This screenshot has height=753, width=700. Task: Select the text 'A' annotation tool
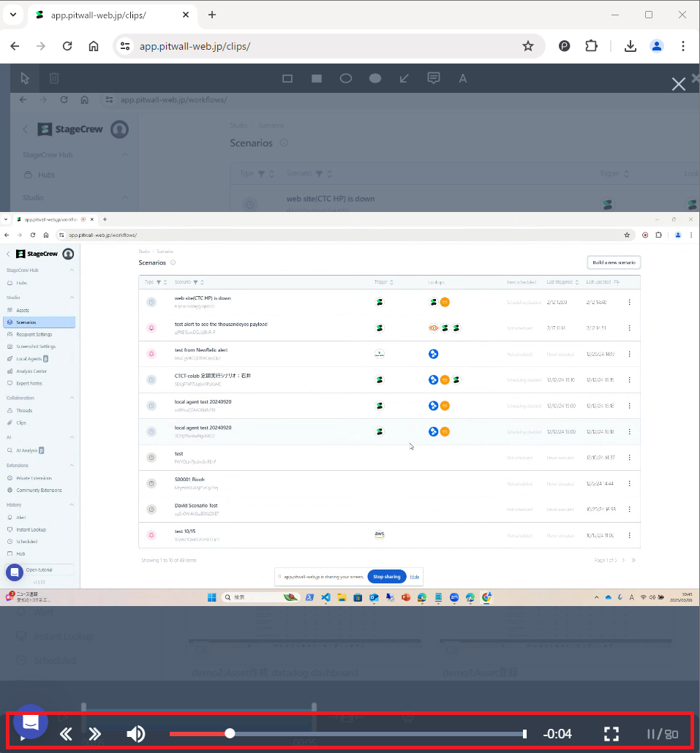(x=462, y=78)
